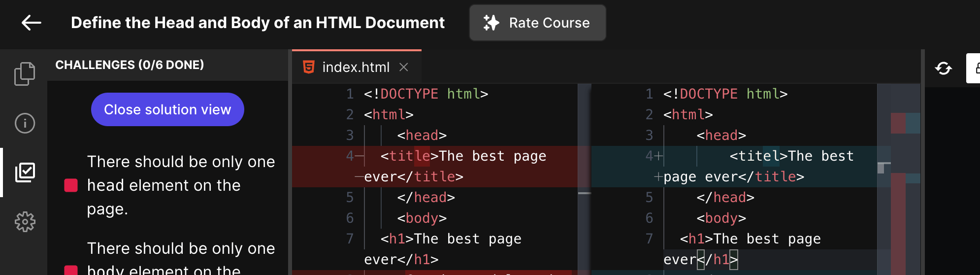Select the challenges checklist sidebar icon
980x275 pixels.
point(25,172)
